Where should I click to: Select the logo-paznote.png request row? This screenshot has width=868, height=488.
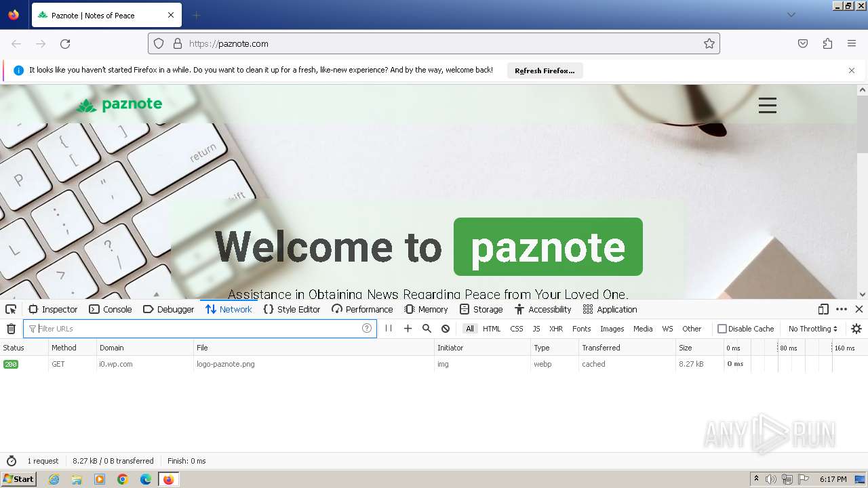pos(434,364)
